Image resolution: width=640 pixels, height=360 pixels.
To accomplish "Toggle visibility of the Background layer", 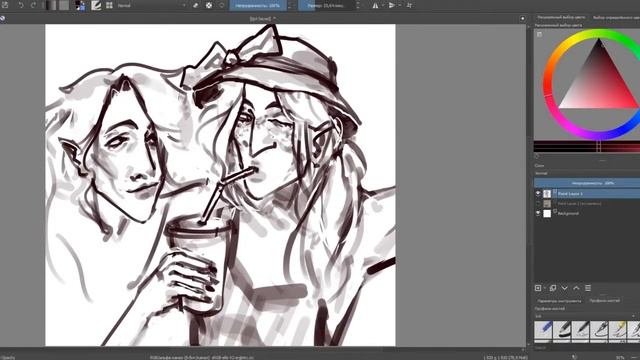I will pos(538,213).
